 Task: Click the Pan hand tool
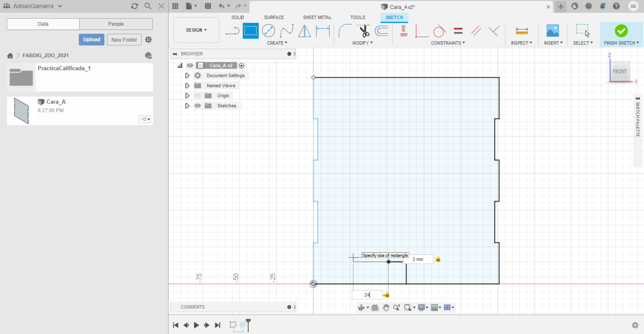coord(386,308)
